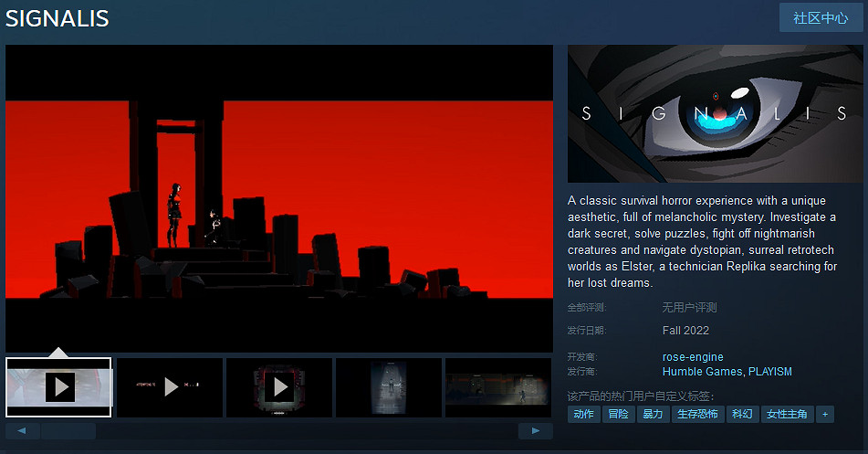Play the third video thumbnail
The width and height of the screenshot is (868, 454).
[279, 387]
